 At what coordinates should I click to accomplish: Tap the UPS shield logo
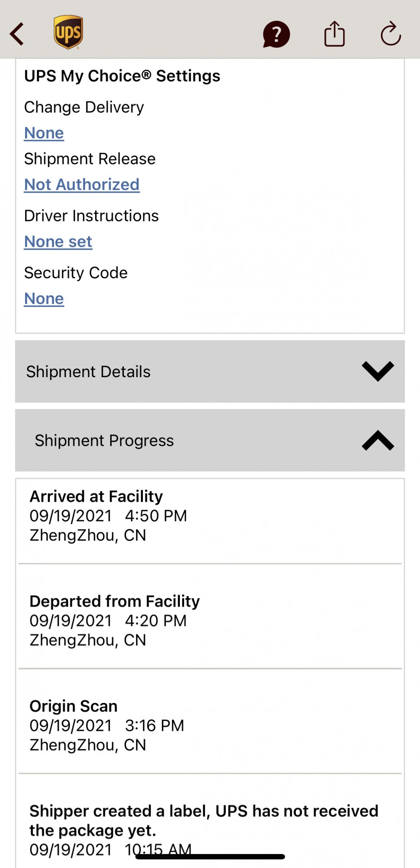[x=69, y=33]
